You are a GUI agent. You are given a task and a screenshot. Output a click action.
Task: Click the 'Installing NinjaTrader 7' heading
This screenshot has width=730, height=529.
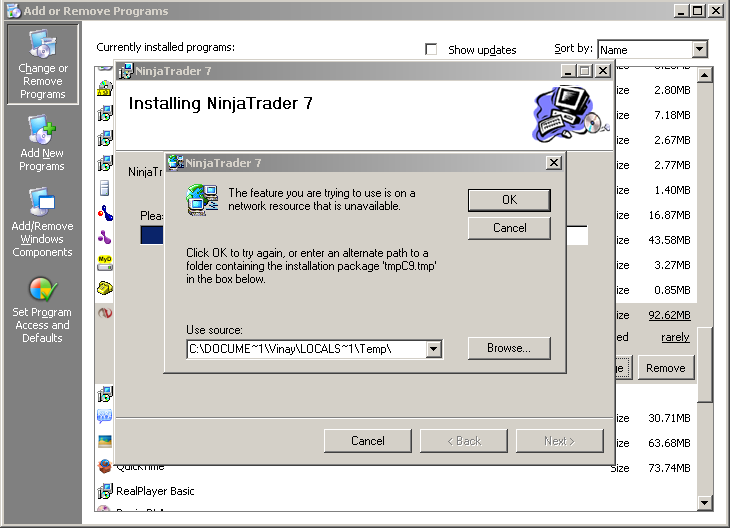[x=220, y=103]
